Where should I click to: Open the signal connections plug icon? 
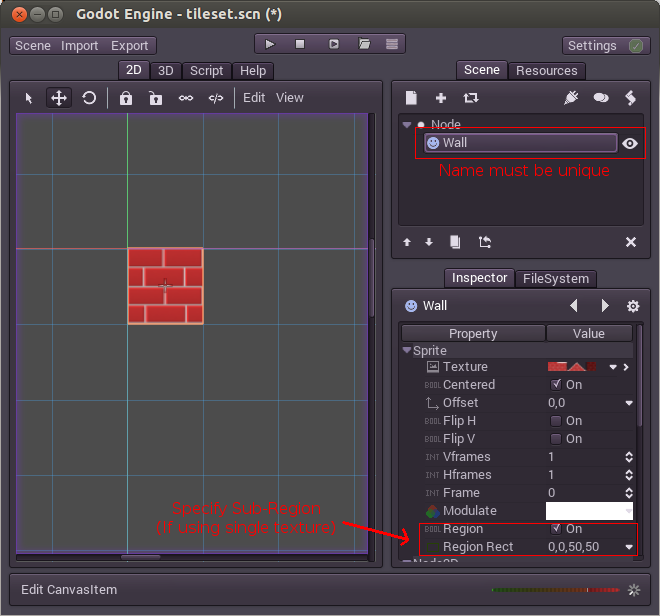coord(571,98)
